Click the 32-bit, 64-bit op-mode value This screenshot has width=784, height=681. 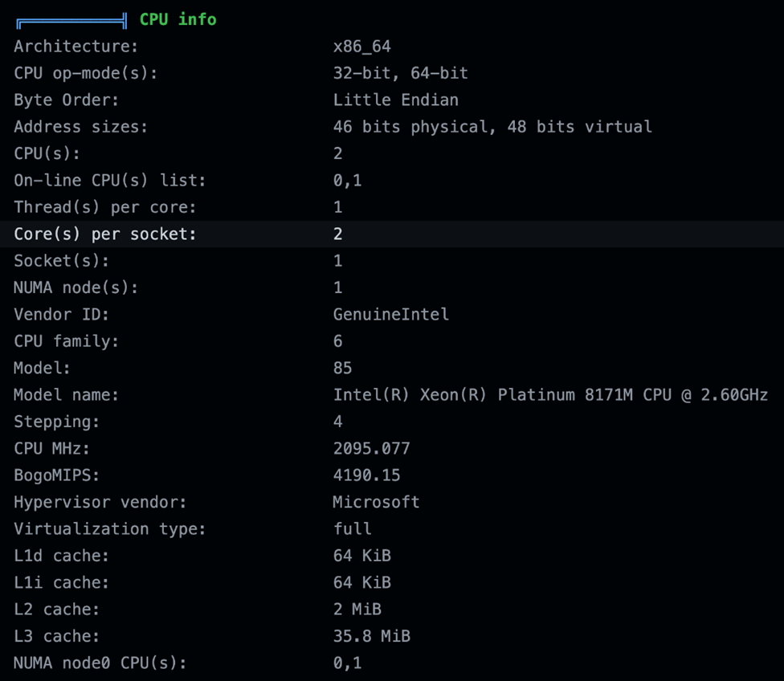pyautogui.click(x=400, y=73)
